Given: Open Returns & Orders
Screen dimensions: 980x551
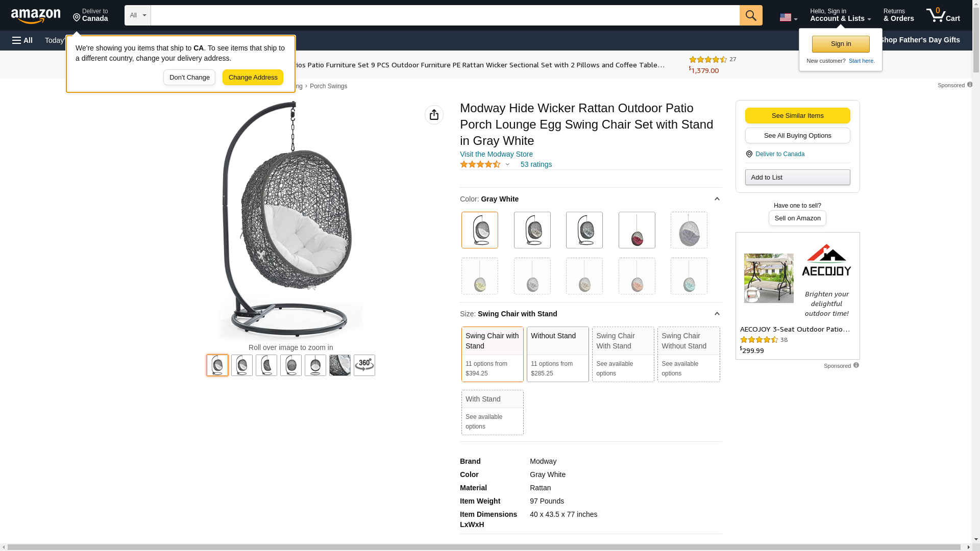Looking at the screenshot, I should (898, 15).
